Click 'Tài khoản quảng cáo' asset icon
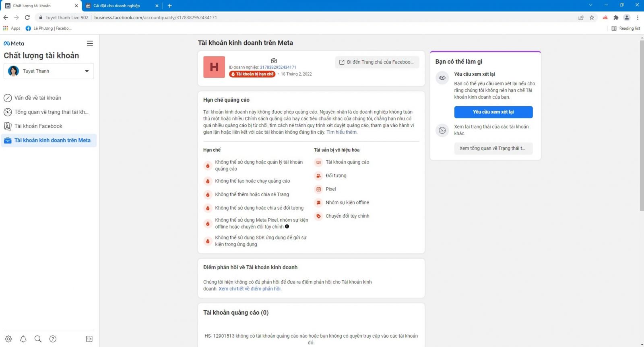644x347 pixels. pos(318,162)
